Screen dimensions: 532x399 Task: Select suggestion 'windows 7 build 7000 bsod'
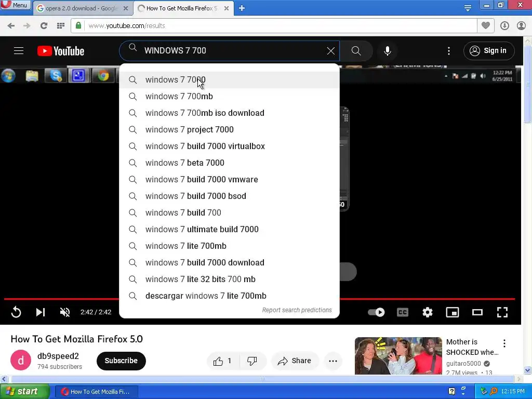229,196
